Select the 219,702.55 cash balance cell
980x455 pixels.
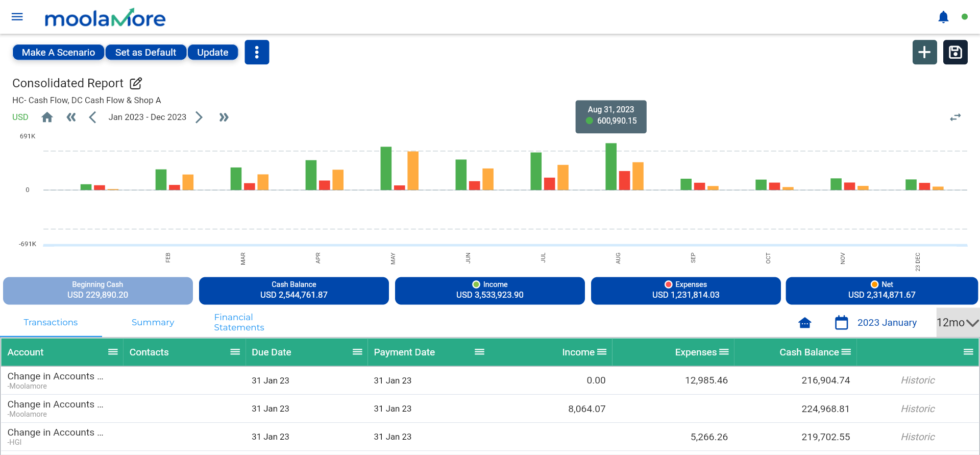point(825,437)
